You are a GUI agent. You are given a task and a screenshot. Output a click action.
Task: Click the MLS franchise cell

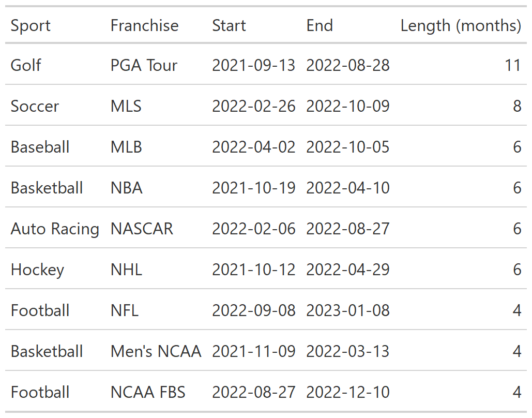[x=126, y=106]
